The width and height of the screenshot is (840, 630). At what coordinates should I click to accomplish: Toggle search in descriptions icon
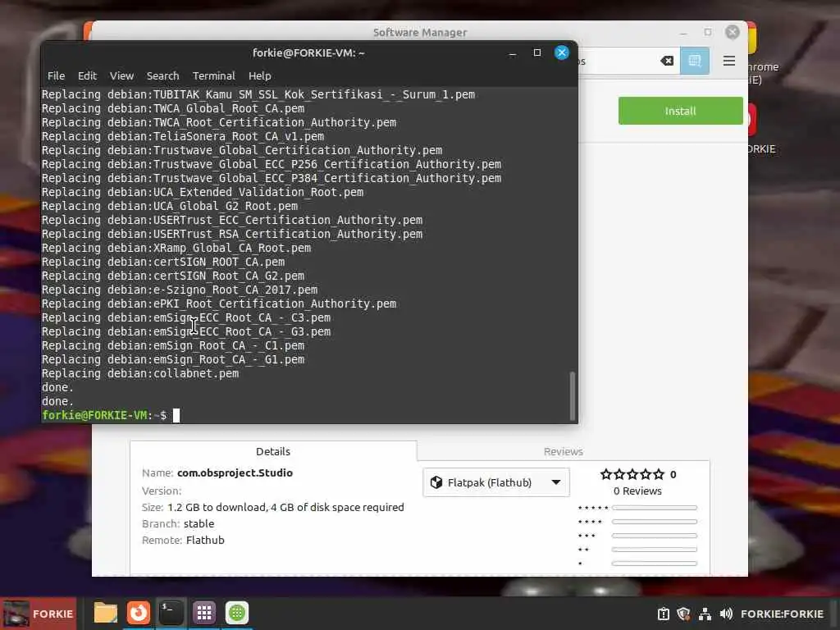(694, 61)
